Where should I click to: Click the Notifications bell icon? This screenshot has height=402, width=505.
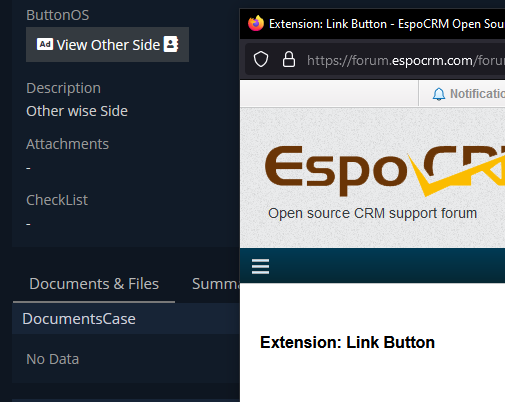[438, 94]
